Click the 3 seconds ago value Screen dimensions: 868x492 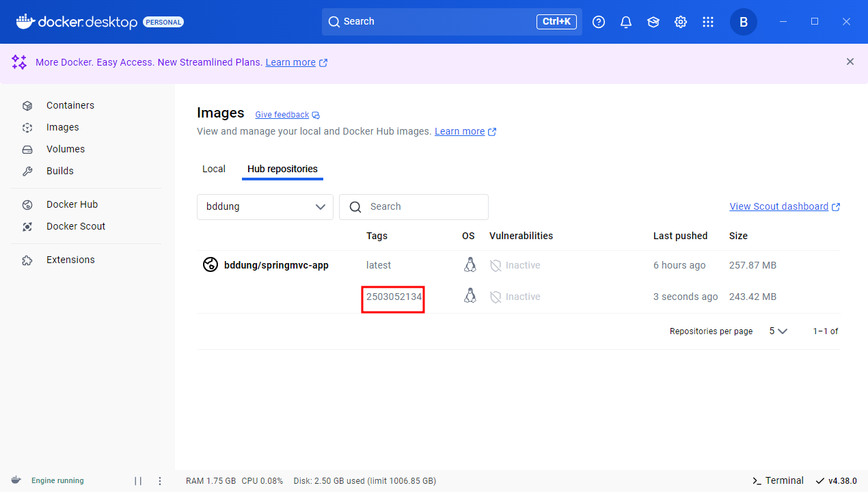[686, 297]
